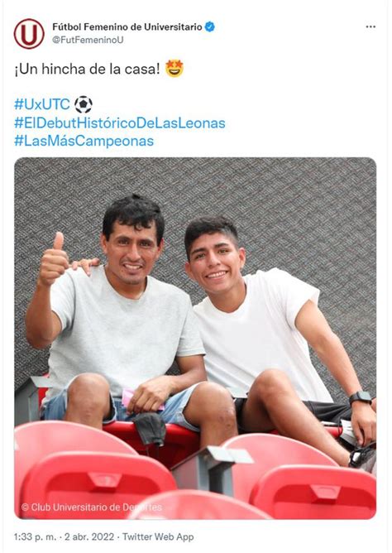The height and width of the screenshot is (553, 392).
Task: Click the soccer ball emoji after #UxUTC
Action: [84, 104]
